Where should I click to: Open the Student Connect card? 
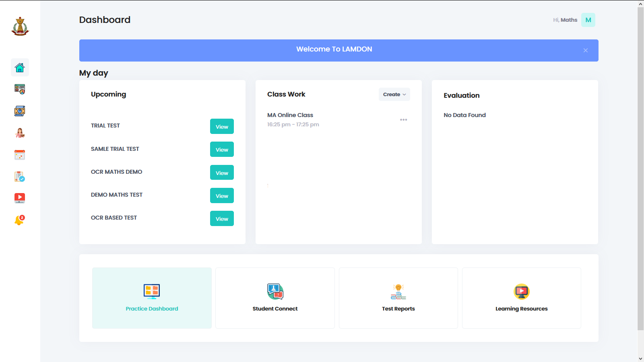point(275,298)
